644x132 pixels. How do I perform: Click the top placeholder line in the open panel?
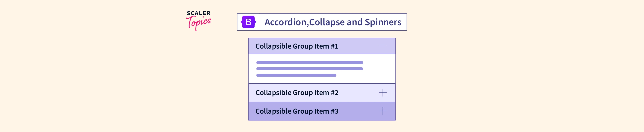click(310, 62)
